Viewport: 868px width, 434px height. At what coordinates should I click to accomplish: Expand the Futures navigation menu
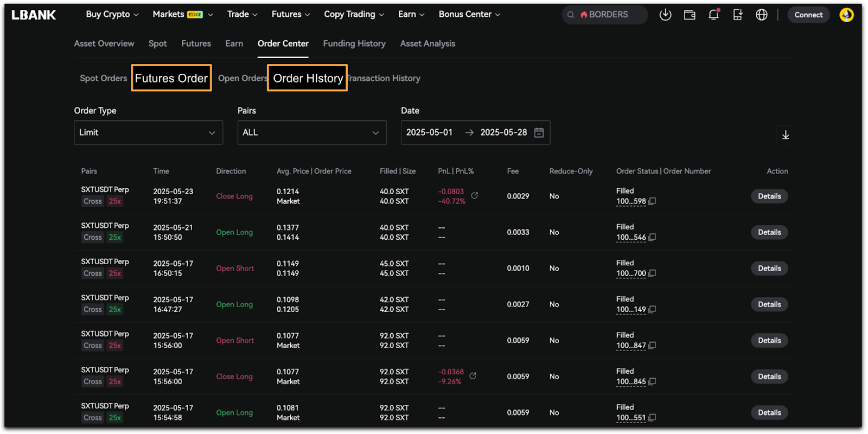pos(290,15)
